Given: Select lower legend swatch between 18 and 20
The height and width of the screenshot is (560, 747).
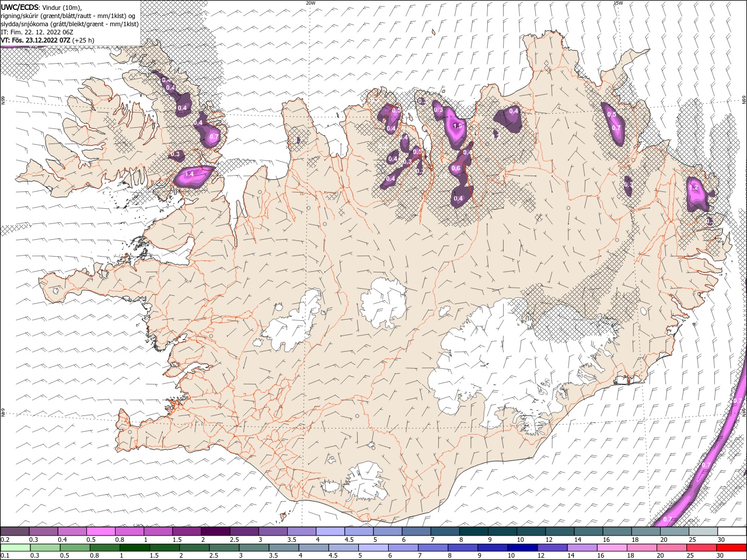Looking at the screenshot, I should 641,548.
